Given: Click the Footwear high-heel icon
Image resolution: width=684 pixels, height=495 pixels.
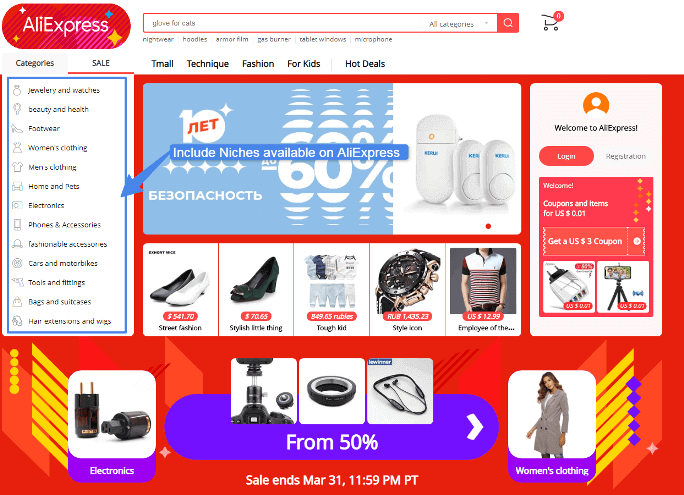Looking at the screenshot, I should click(17, 129).
